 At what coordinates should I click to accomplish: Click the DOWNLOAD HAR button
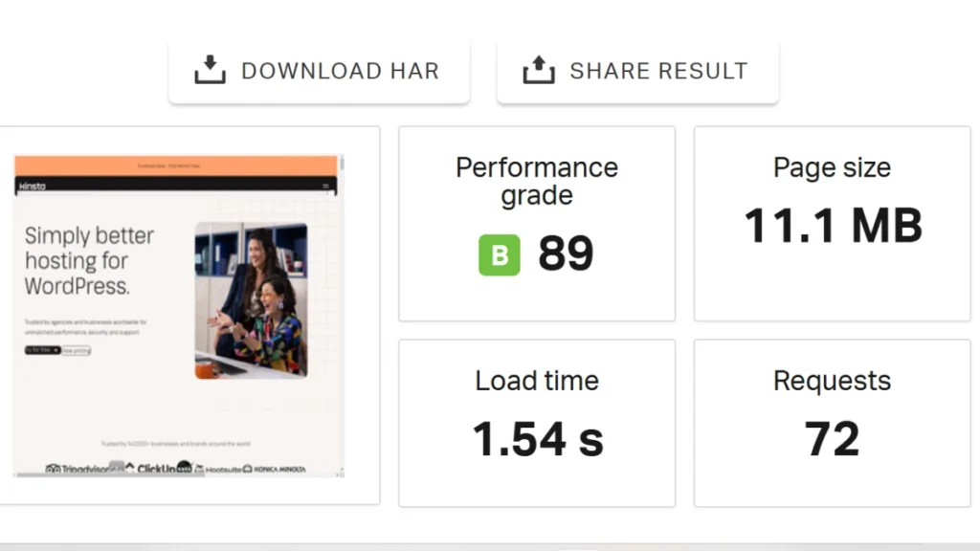click(320, 70)
